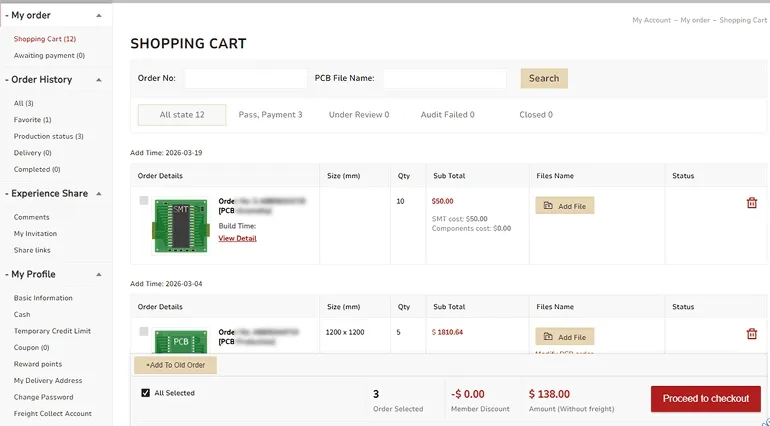Open the SMT board thumbnail image
The height and width of the screenshot is (426, 770).
(x=180, y=226)
